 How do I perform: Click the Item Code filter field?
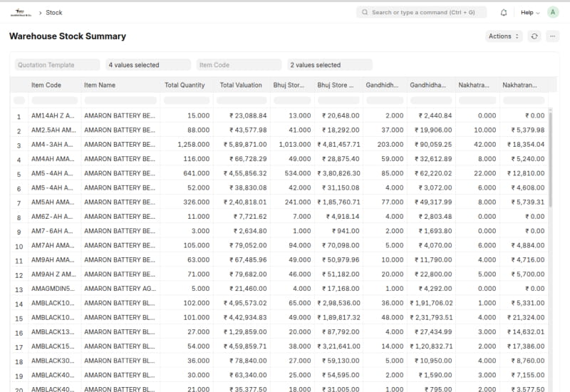coord(239,65)
